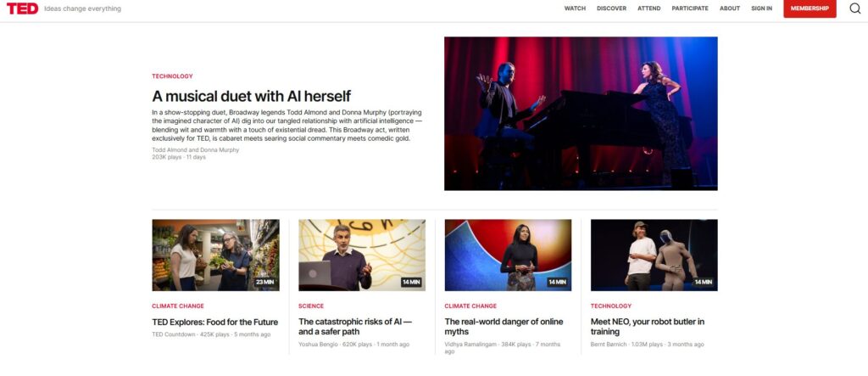Open the About menu
The width and height of the screenshot is (868, 376).
pos(730,8)
